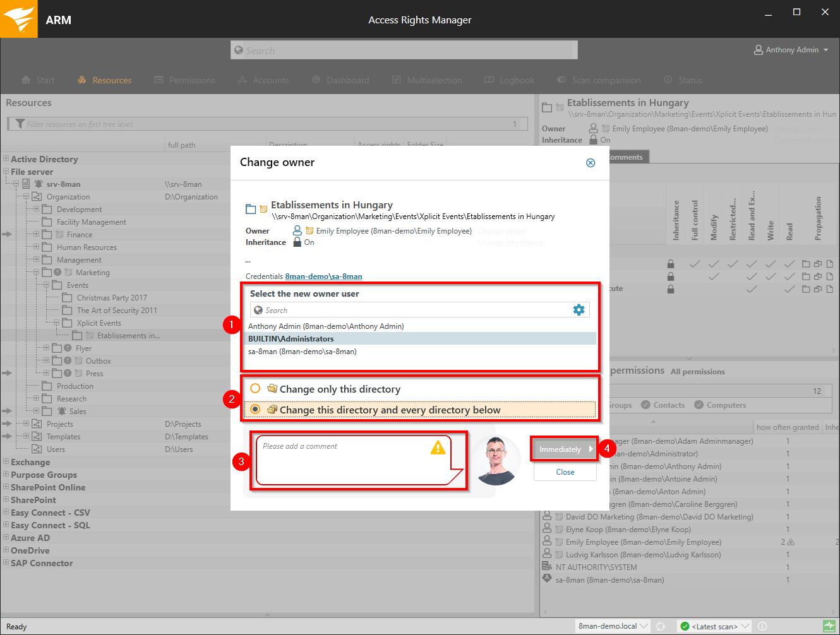Click Emily Employee's user icon in the dialog
The image size is (840, 635).
297,231
